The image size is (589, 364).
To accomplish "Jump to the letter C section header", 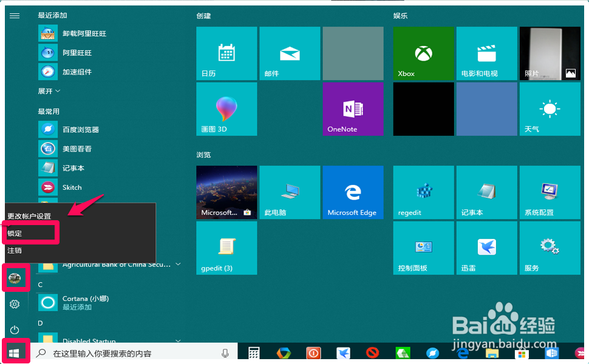I will click(x=40, y=285).
